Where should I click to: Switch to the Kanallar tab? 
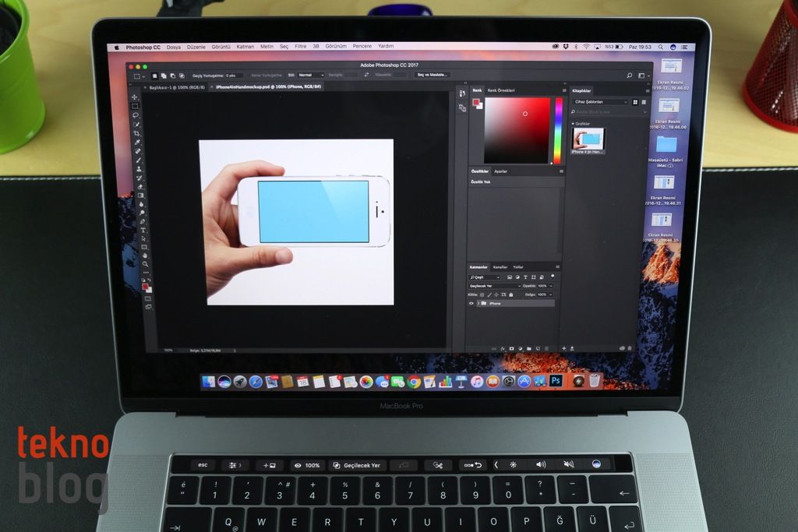pyautogui.click(x=500, y=266)
